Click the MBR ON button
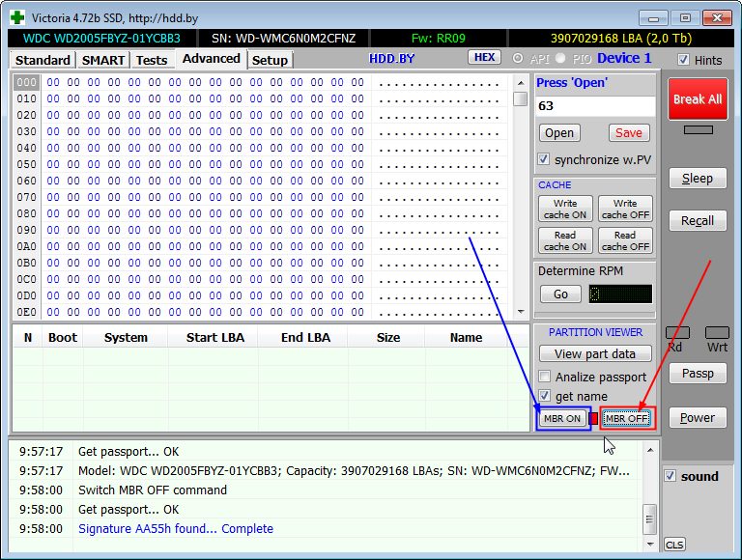742x560 pixels. click(562, 418)
